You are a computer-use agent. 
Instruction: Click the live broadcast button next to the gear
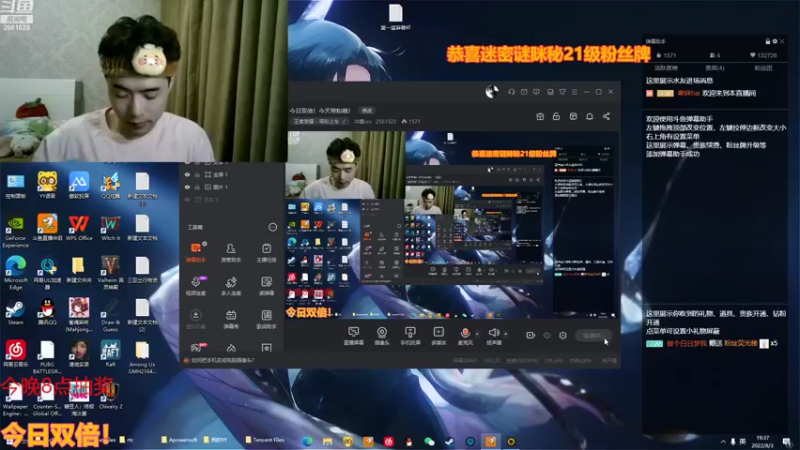coord(593,335)
